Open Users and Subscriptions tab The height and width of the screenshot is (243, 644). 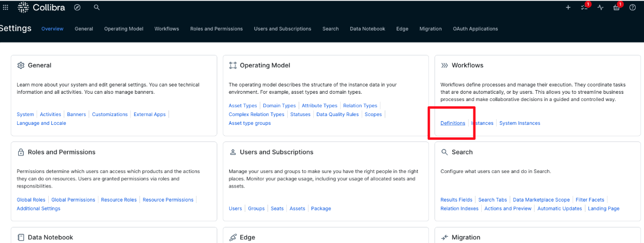pyautogui.click(x=283, y=29)
